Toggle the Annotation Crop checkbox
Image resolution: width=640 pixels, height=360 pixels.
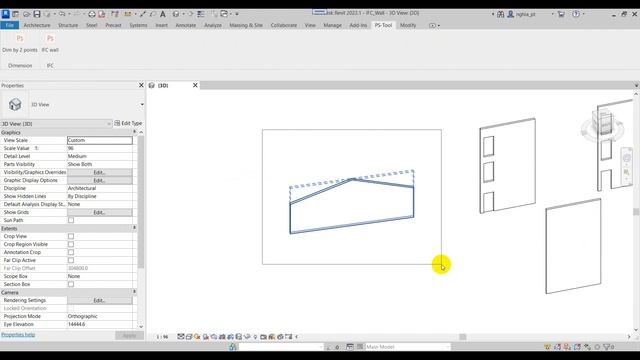click(71, 252)
